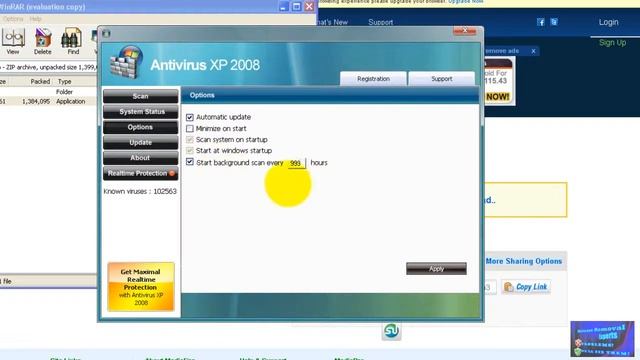This screenshot has height=360, width=640.
Task: Click the removal experts ad thumbnail
Action: 602,339
